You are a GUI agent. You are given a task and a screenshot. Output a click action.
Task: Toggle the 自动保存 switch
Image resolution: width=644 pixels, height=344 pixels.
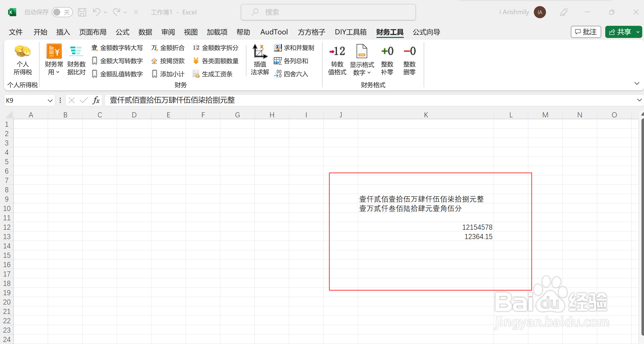(x=62, y=12)
